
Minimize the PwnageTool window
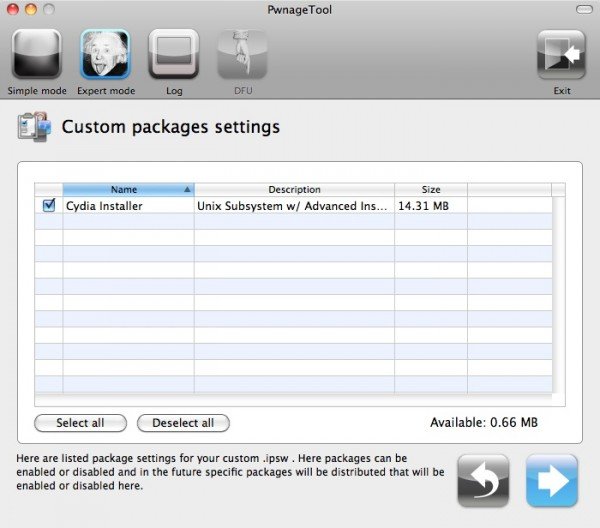coord(31,9)
